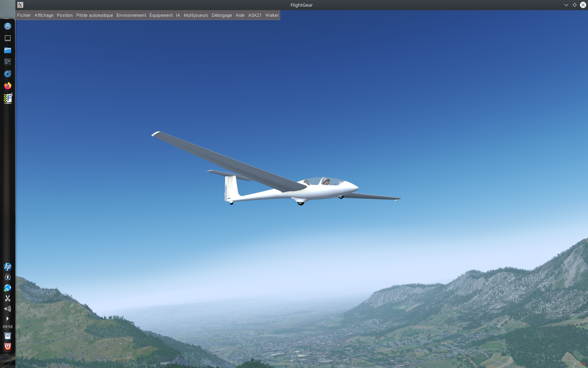
Task: Open the Environnement menu
Action: point(131,15)
